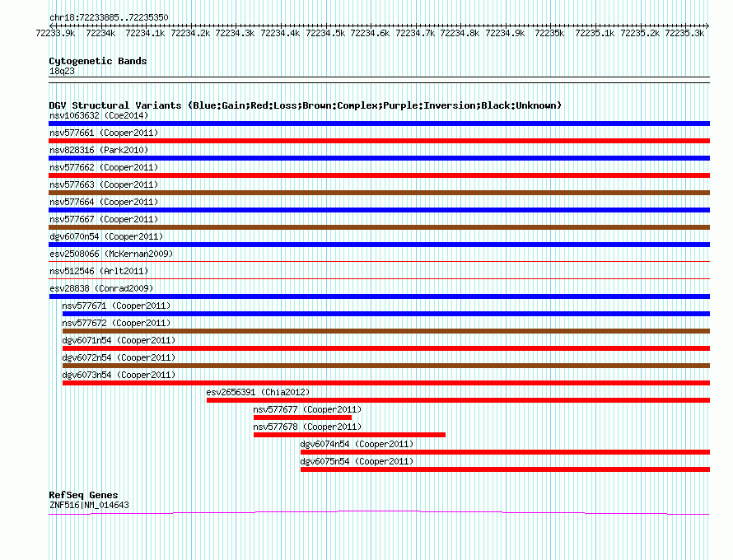Click the nsv577661 (Cooper2011) label
Viewport: 733px width, 560px height.
pos(104,133)
